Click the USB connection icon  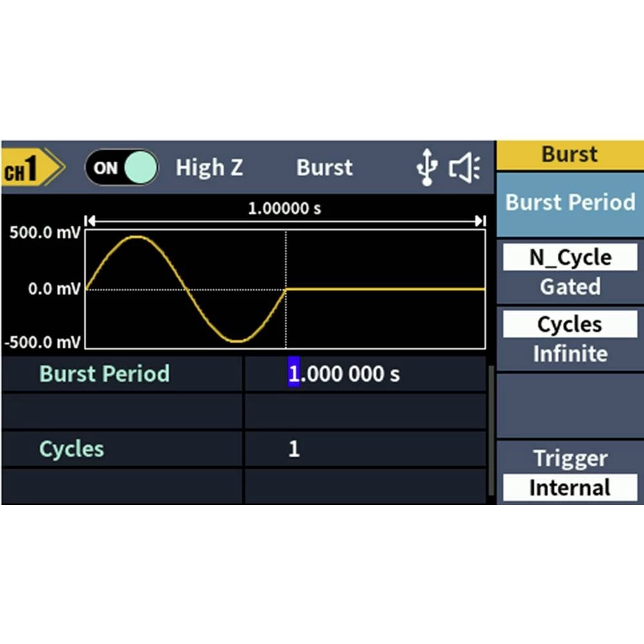pyautogui.click(x=426, y=166)
